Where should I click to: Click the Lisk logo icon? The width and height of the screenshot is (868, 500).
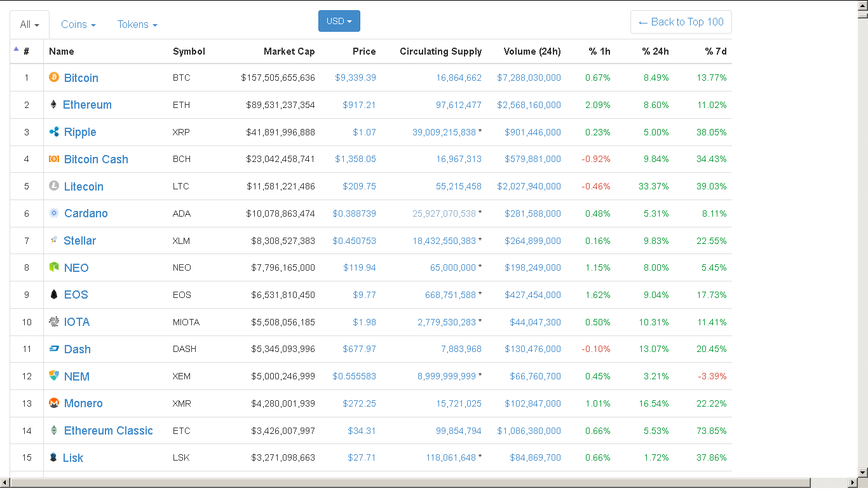pyautogui.click(x=53, y=457)
